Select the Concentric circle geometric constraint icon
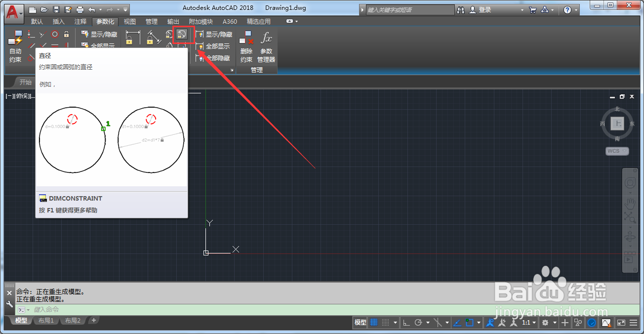This screenshot has height=334, width=644. click(55, 34)
